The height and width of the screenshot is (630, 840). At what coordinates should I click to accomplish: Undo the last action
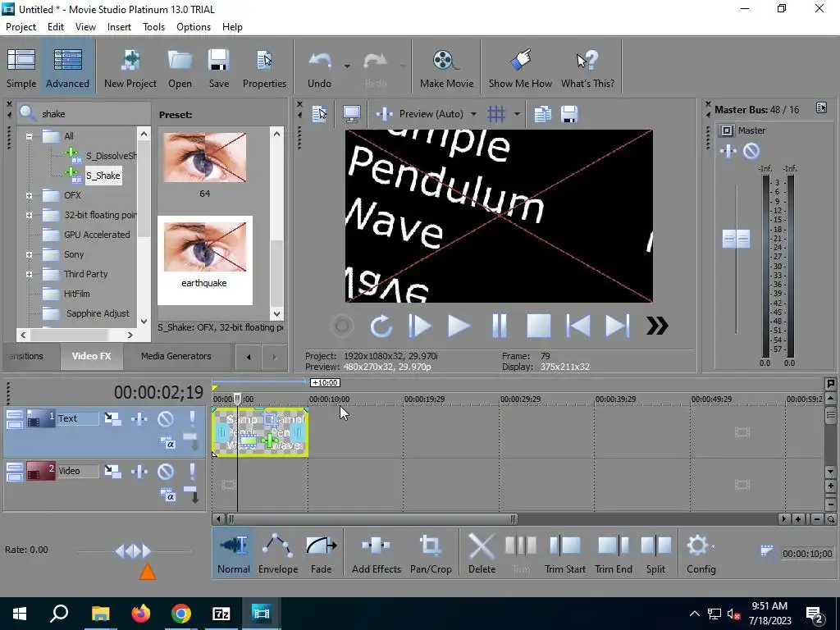point(320,67)
